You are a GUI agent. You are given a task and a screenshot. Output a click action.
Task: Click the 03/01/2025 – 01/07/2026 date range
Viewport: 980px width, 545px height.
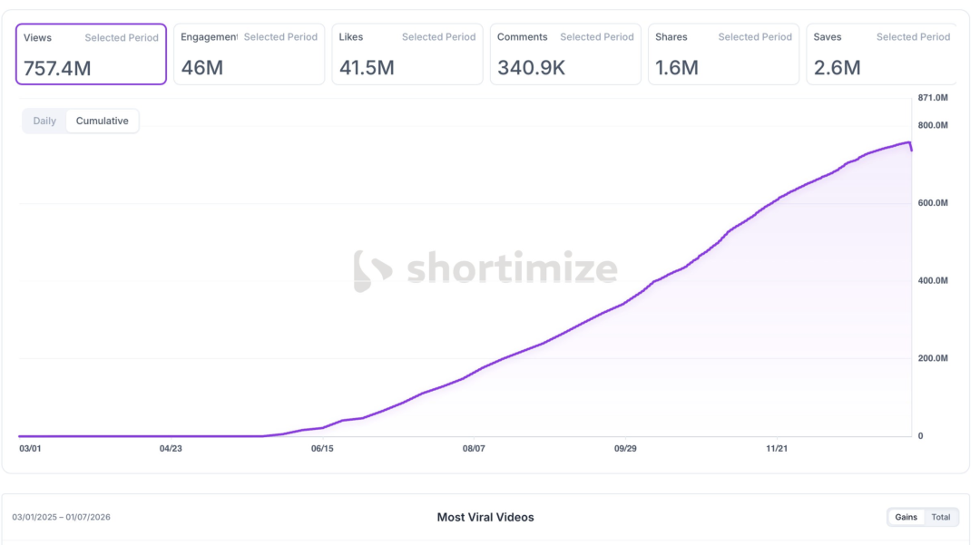62,517
